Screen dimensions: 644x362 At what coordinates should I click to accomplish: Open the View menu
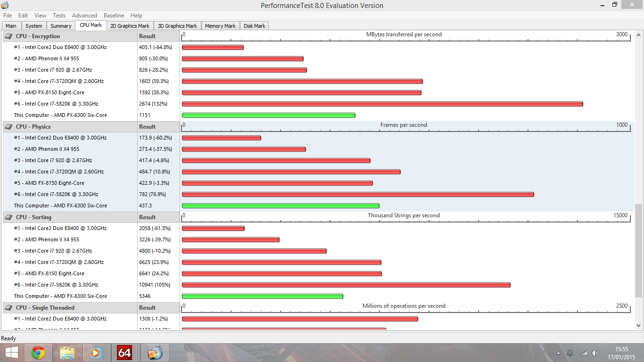tap(40, 16)
